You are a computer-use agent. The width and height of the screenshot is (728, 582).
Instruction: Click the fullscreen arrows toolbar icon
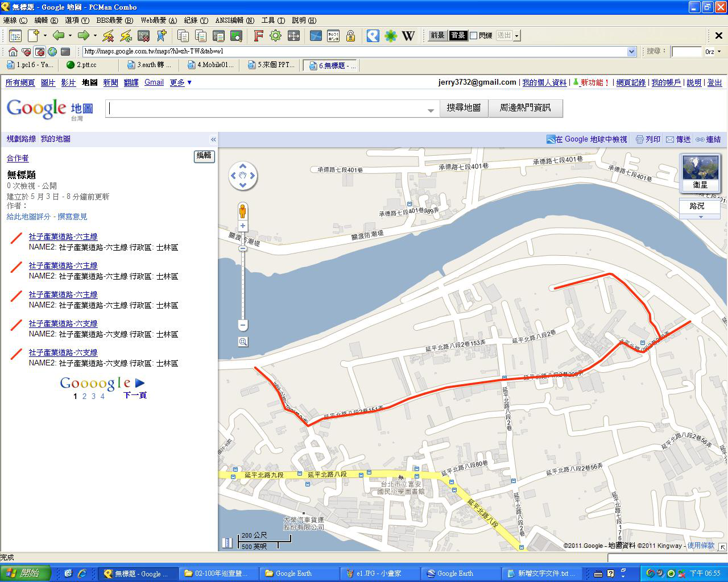point(293,36)
